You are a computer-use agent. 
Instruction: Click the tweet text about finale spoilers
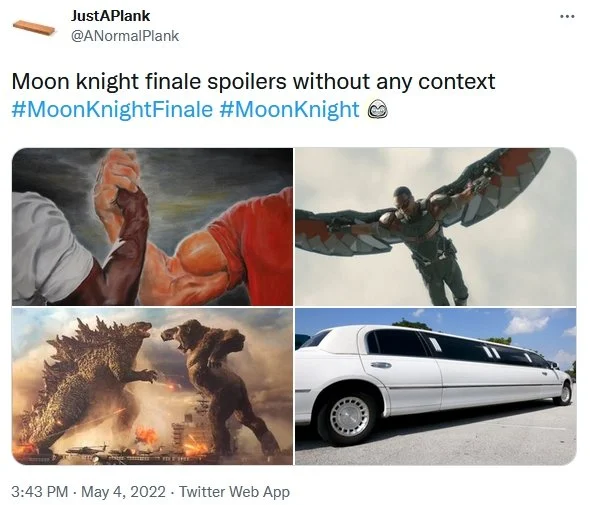[x=253, y=81]
